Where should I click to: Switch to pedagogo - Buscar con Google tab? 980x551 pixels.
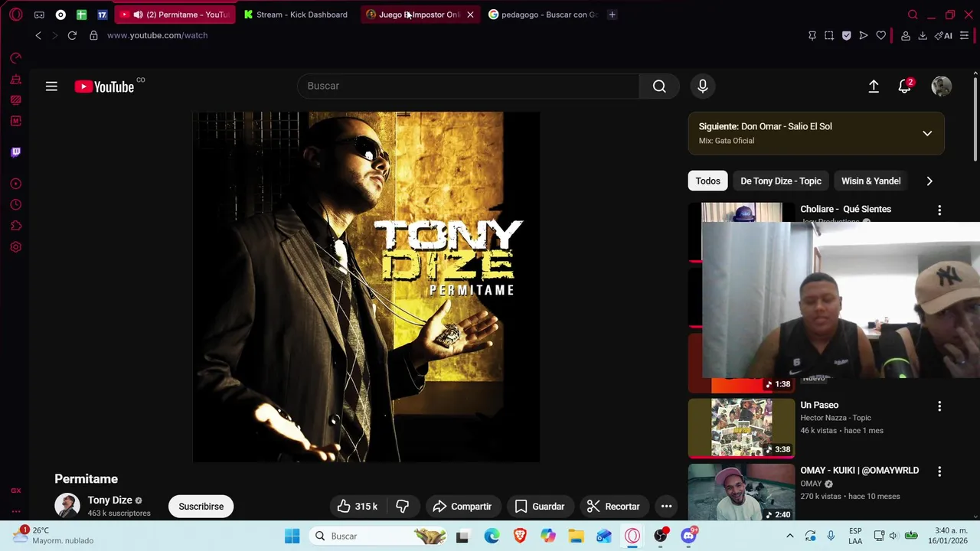[x=543, y=15]
